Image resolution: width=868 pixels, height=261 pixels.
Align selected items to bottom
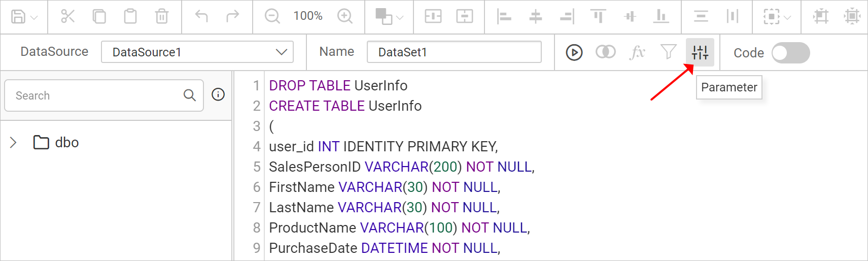click(661, 16)
